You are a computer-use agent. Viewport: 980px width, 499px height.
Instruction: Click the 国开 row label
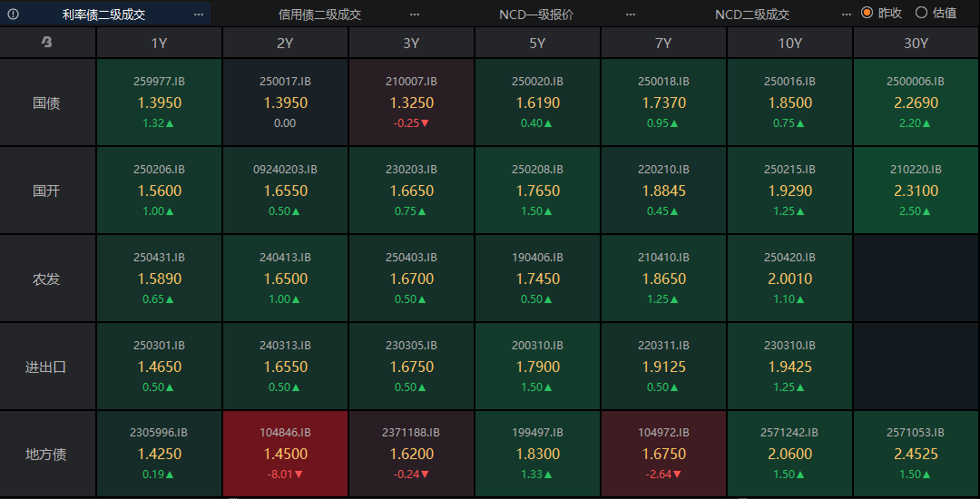click(x=47, y=191)
